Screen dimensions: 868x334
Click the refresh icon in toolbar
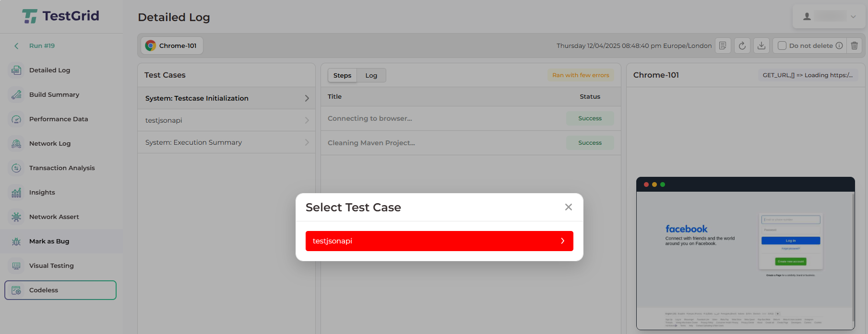[742, 46]
